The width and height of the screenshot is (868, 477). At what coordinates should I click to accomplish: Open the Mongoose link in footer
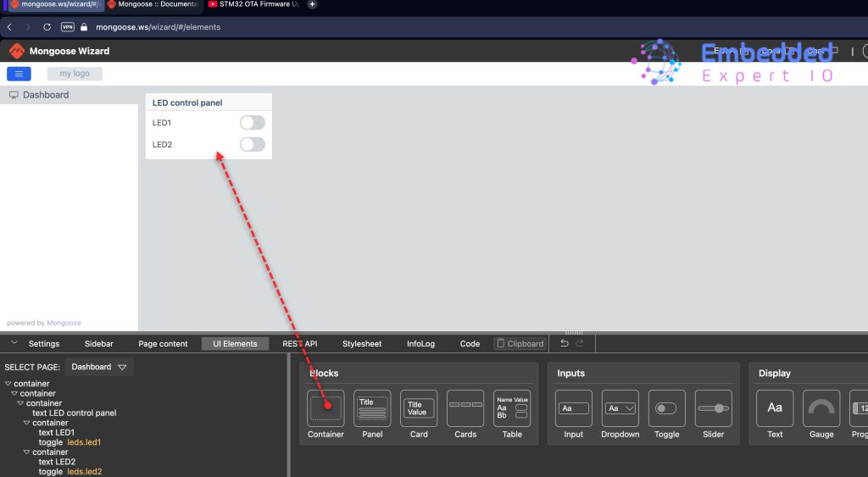point(64,323)
